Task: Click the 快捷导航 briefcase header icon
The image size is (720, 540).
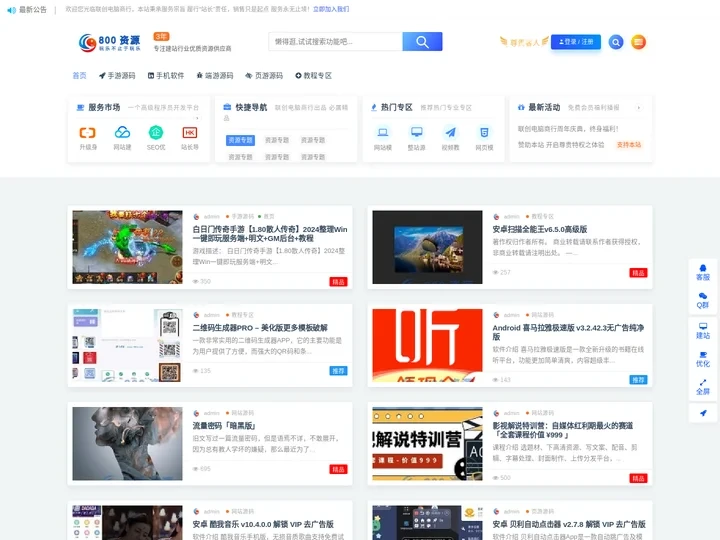Action: pos(227,107)
